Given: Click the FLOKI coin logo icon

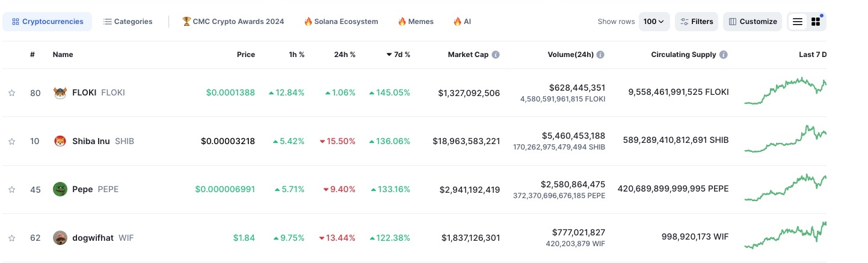Looking at the screenshot, I should click(60, 92).
